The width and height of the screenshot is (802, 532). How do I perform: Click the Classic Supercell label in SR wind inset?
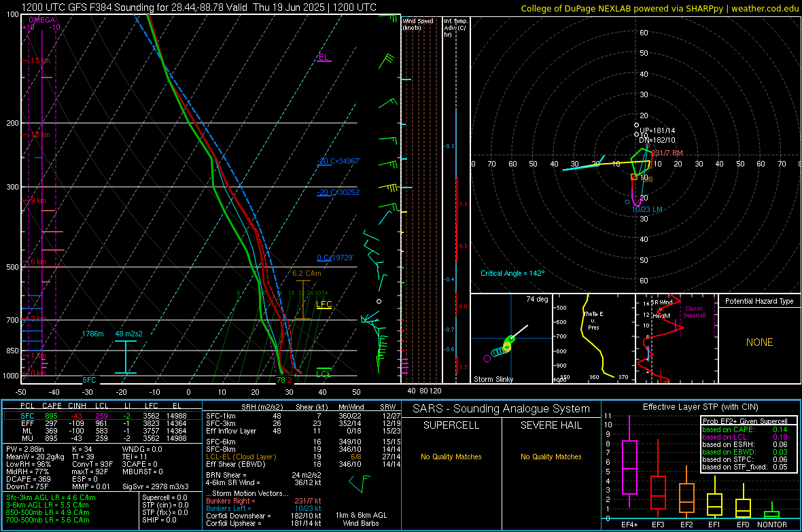pyautogui.click(x=695, y=312)
